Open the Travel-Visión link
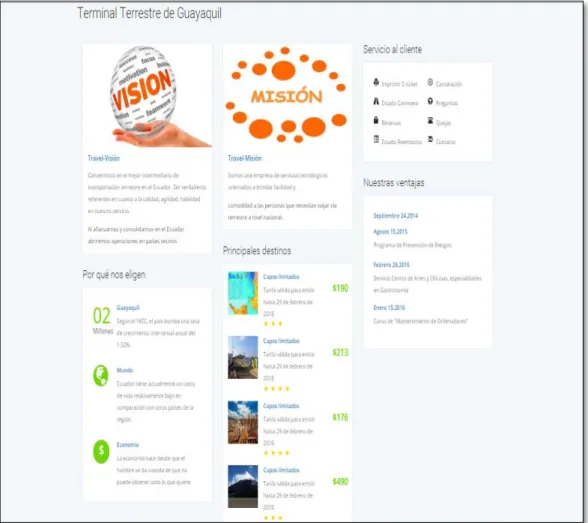 [x=104, y=158]
